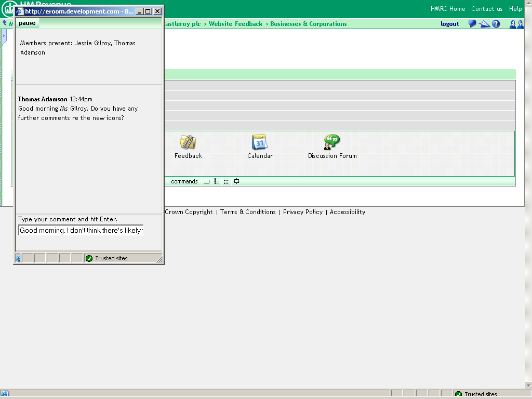The width and height of the screenshot is (532, 399).
Task: Open the Privacy Policy footer link
Action: click(x=303, y=212)
